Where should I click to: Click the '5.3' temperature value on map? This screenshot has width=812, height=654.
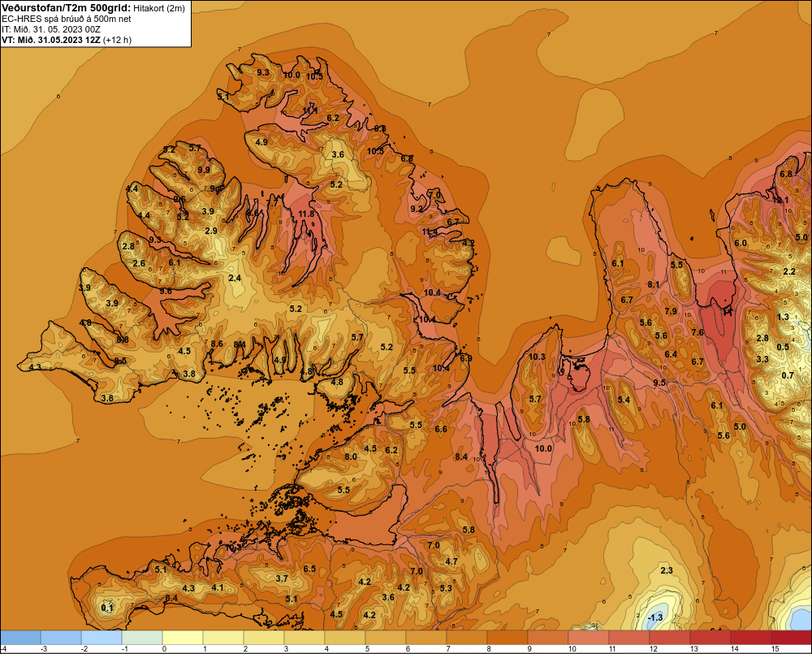[445, 588]
